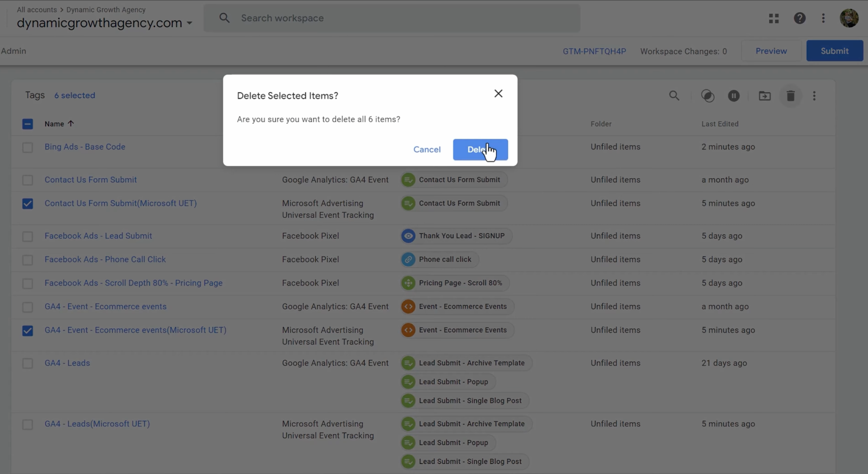Image resolution: width=868 pixels, height=474 pixels.
Task: Open the All accounts breadcrumb
Action: tap(37, 9)
